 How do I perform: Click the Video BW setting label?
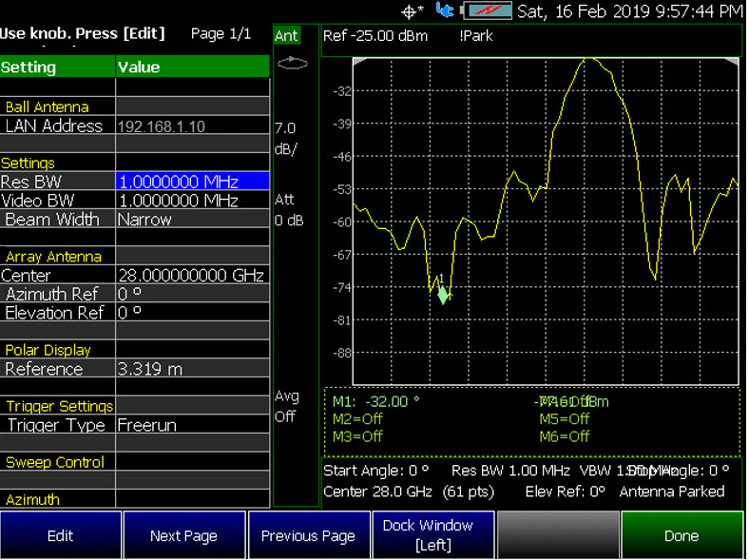tap(38, 201)
